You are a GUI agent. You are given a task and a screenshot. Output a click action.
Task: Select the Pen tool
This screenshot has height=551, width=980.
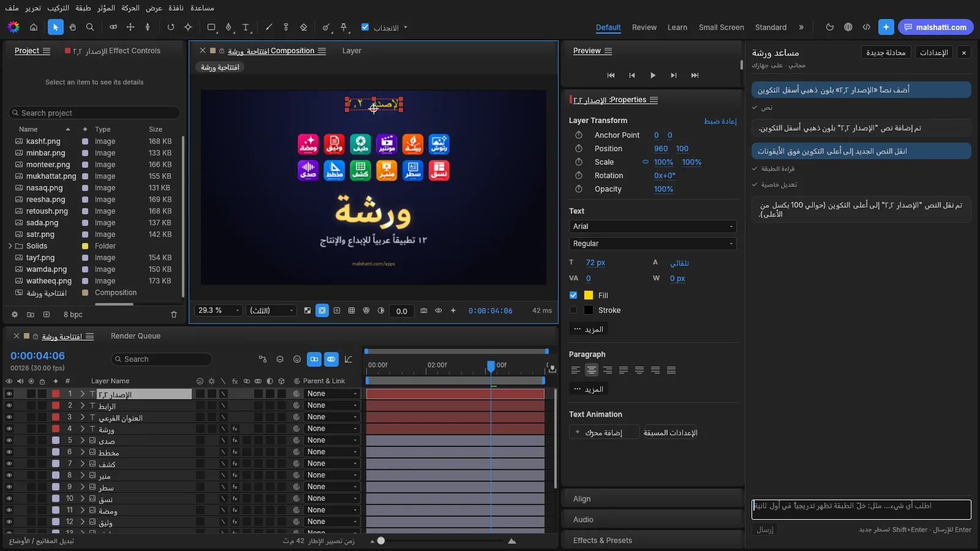(x=228, y=27)
